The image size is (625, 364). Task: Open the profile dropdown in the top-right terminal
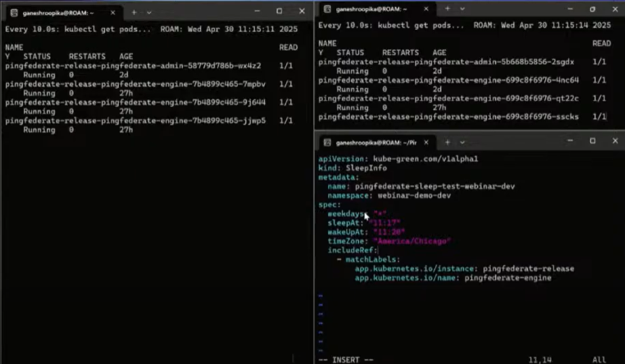[x=462, y=9]
